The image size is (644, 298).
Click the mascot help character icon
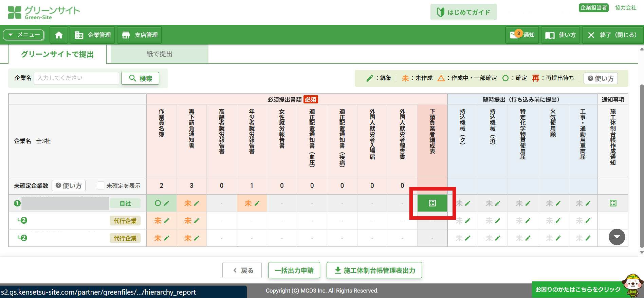[x=632, y=285]
